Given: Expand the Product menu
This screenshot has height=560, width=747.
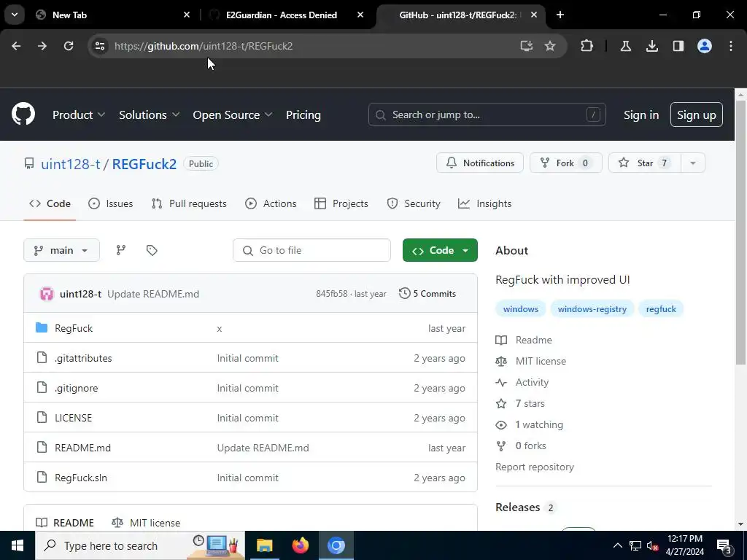Looking at the screenshot, I should point(79,114).
